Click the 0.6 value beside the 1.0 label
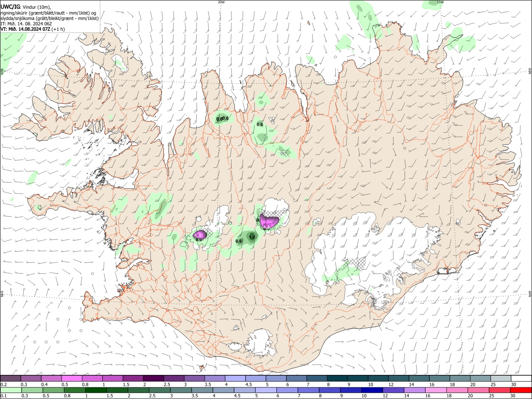This screenshot has width=532, height=399. pyautogui.click(x=239, y=241)
